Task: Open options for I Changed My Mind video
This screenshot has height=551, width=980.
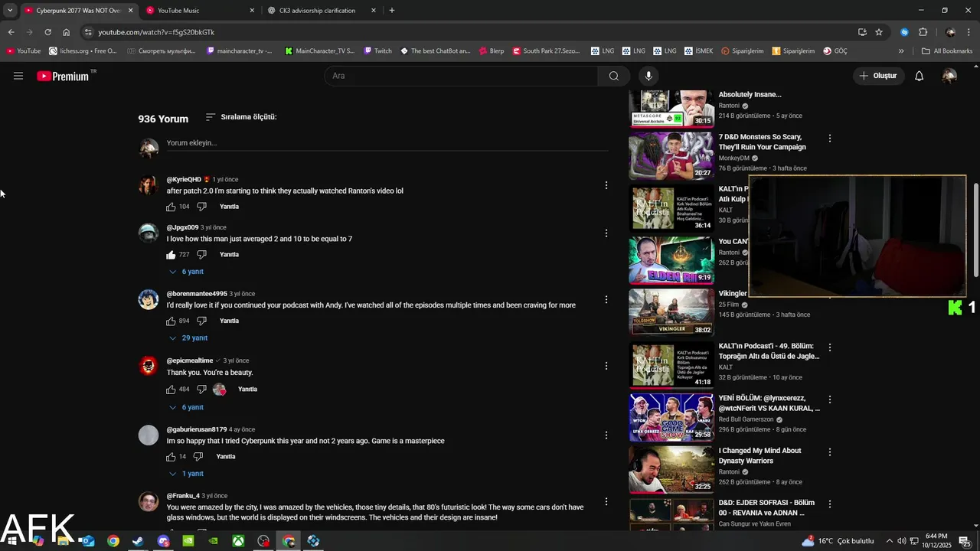Action: pos(829,452)
